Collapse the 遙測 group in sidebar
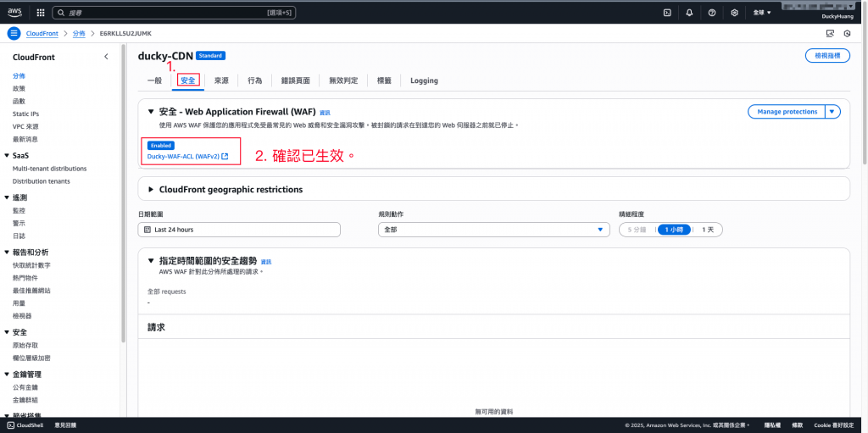 (7, 197)
